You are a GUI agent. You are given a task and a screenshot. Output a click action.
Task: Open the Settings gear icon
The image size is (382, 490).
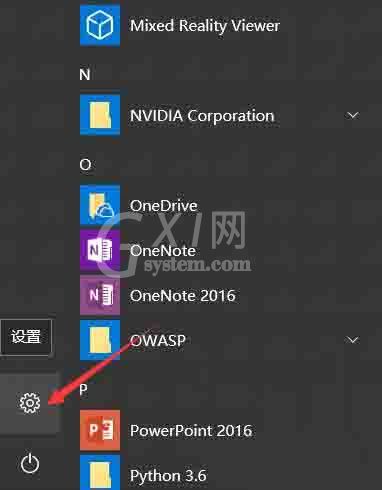[30, 403]
